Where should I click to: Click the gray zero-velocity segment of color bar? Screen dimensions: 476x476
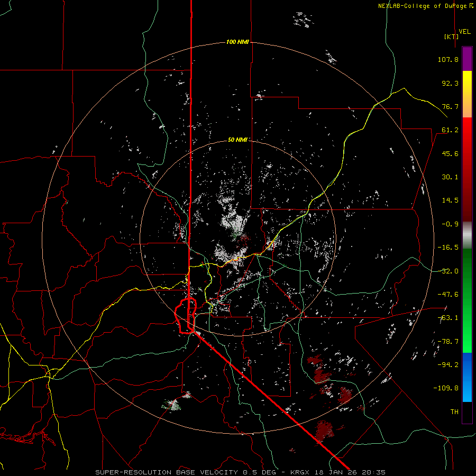[467, 235]
